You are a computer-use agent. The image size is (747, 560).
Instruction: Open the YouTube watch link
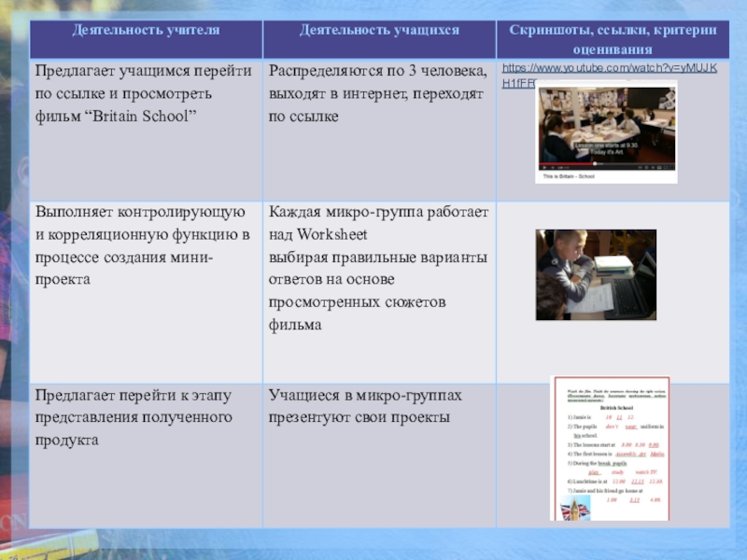tap(609, 70)
